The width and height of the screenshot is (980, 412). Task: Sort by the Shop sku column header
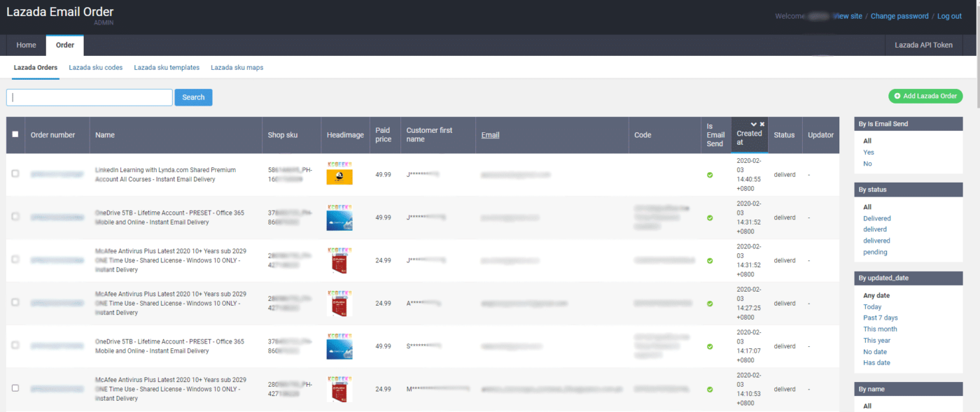tap(283, 135)
